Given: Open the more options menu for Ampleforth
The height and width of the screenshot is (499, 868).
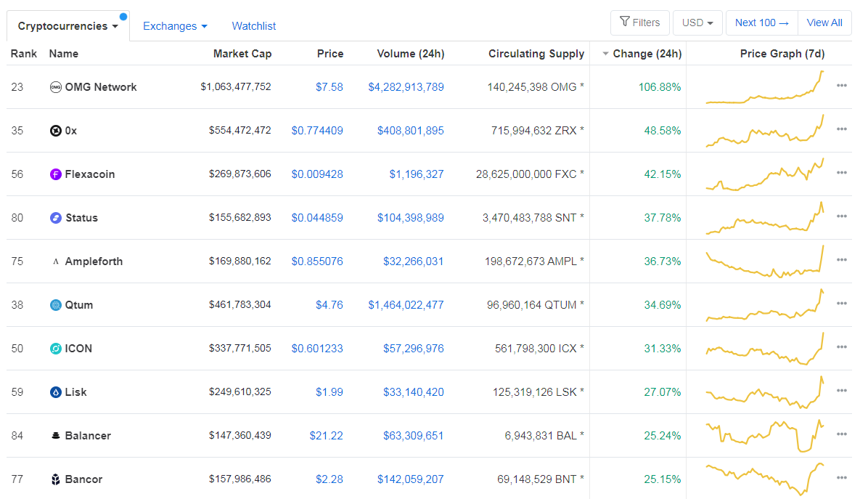Looking at the screenshot, I should pyautogui.click(x=841, y=260).
